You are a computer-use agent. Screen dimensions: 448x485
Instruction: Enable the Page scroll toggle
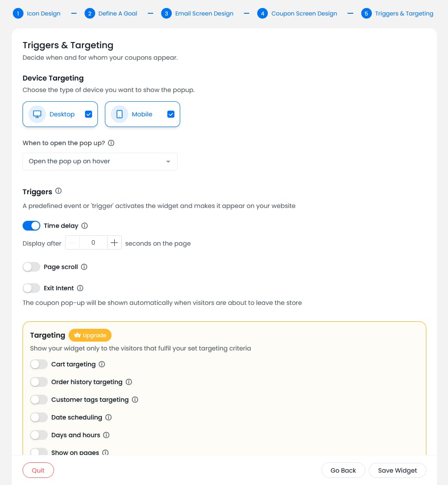click(31, 267)
